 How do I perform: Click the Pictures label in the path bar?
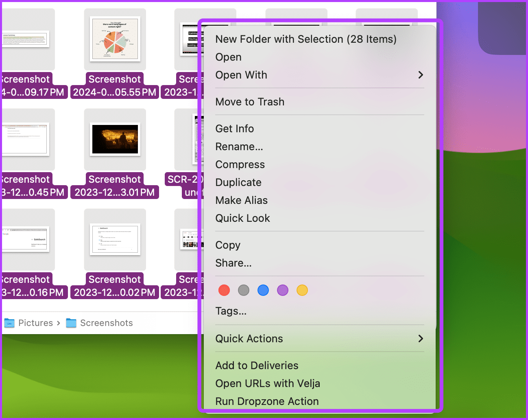36,323
